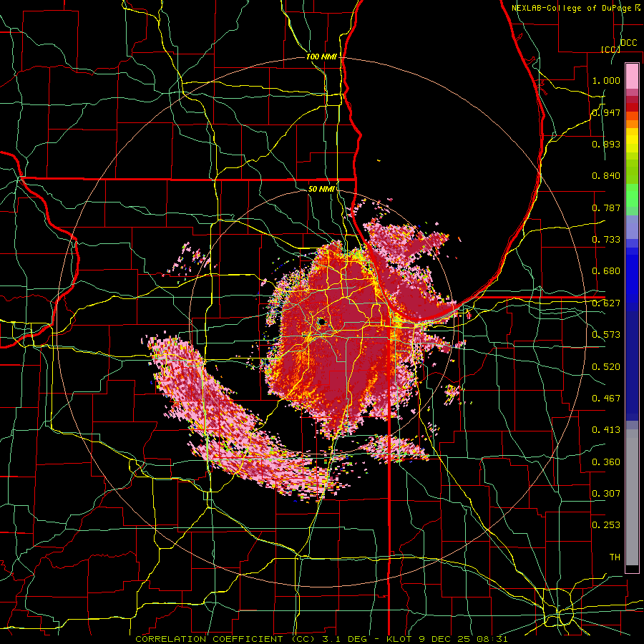
Task: Click the 0.253 scale value
Action: pyautogui.click(x=606, y=525)
